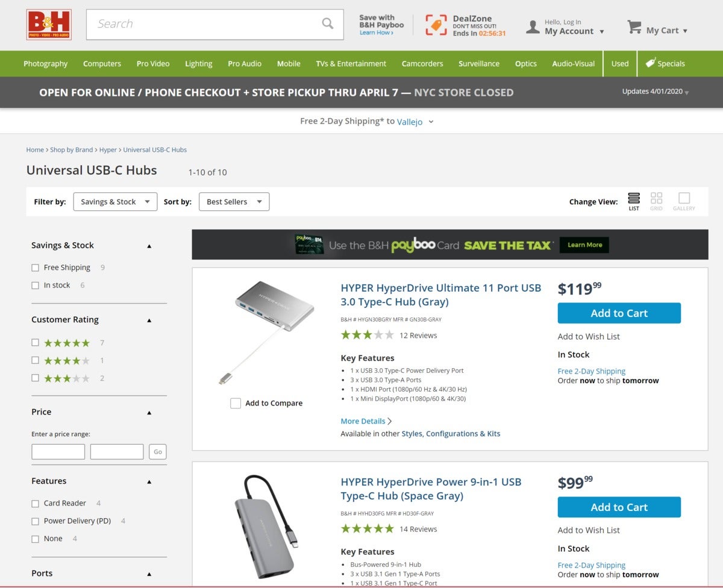The height and width of the screenshot is (588, 723).
Task: Open the Pro Audio menu
Action: click(245, 63)
